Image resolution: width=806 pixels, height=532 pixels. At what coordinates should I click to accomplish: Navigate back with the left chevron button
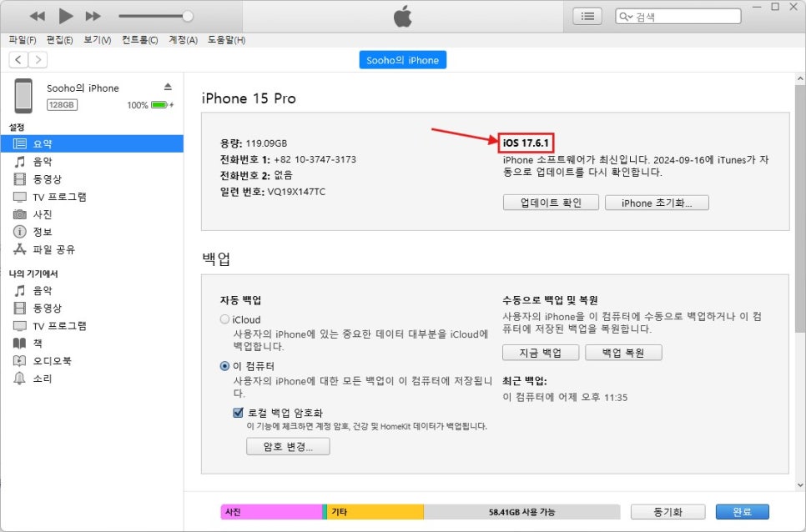pos(18,59)
